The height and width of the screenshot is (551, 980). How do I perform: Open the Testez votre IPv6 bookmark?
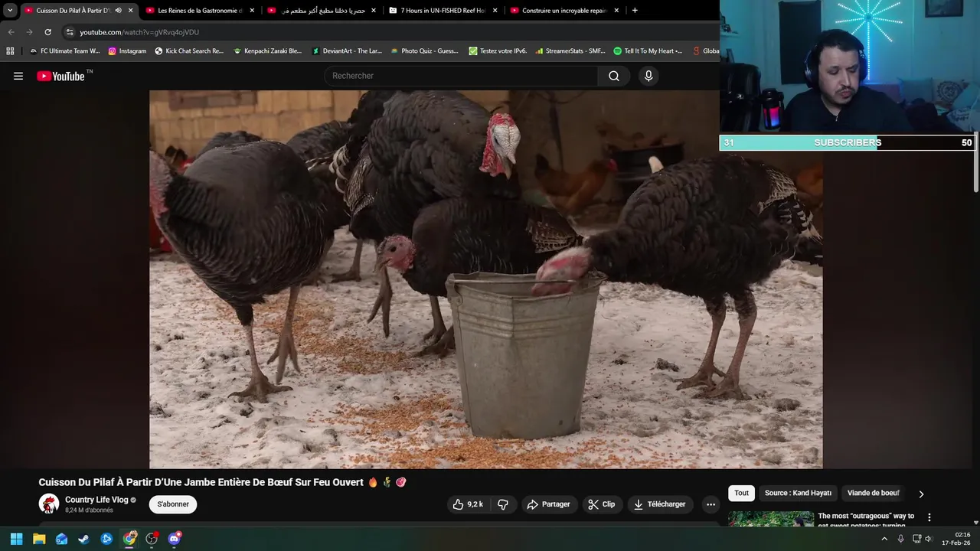coord(498,51)
